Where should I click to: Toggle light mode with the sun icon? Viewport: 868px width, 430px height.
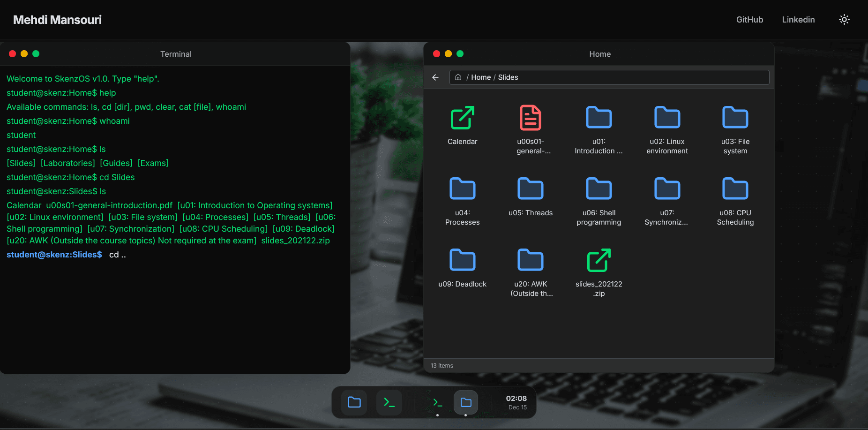[x=844, y=19]
